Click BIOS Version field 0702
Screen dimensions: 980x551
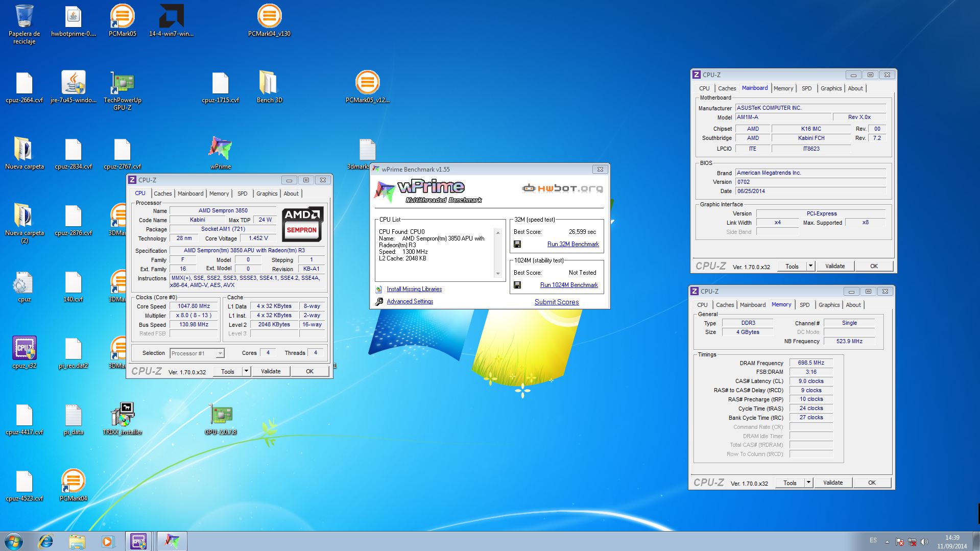pyautogui.click(x=810, y=182)
